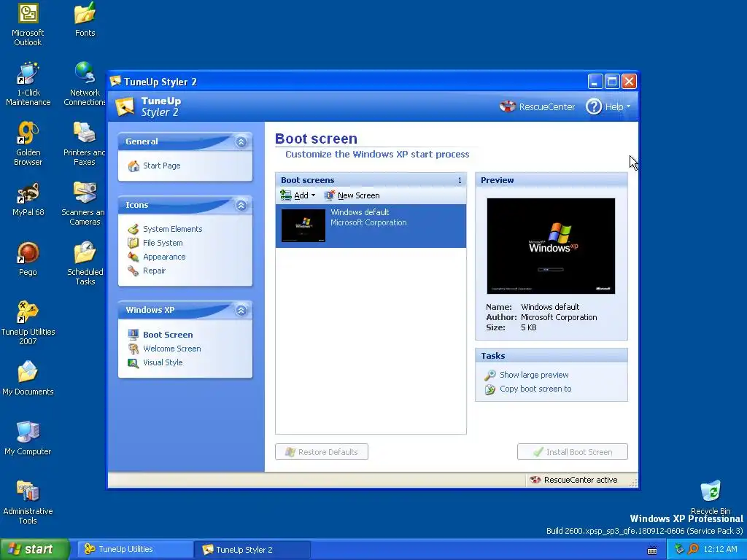Image resolution: width=747 pixels, height=560 pixels.
Task: Click the New Screen icon in toolbar
Action: (x=330, y=195)
